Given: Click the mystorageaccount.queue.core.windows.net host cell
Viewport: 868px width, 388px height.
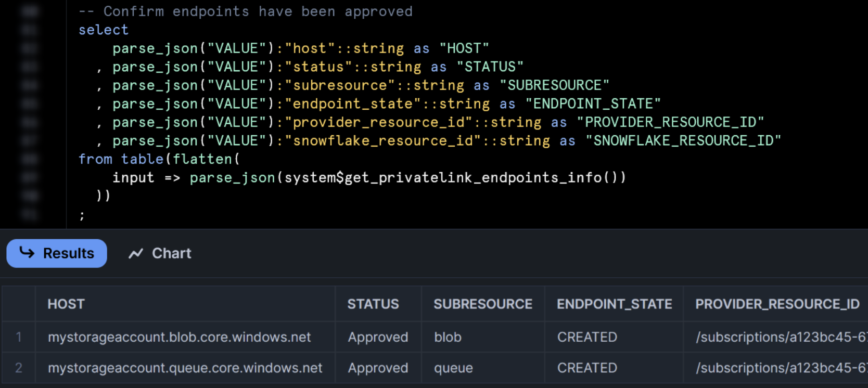Looking at the screenshot, I should click(185, 368).
